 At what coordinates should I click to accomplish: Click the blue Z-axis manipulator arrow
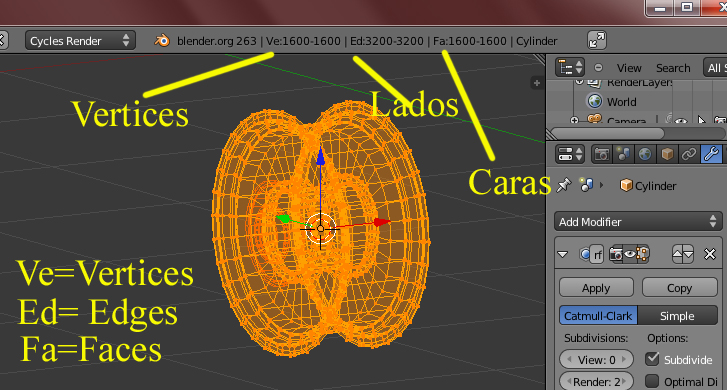point(320,157)
